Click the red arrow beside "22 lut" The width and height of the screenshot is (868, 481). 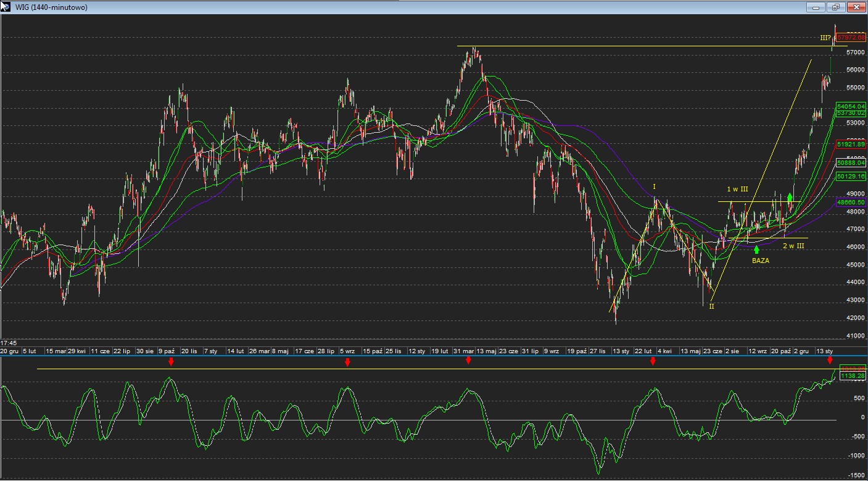pyautogui.click(x=653, y=361)
